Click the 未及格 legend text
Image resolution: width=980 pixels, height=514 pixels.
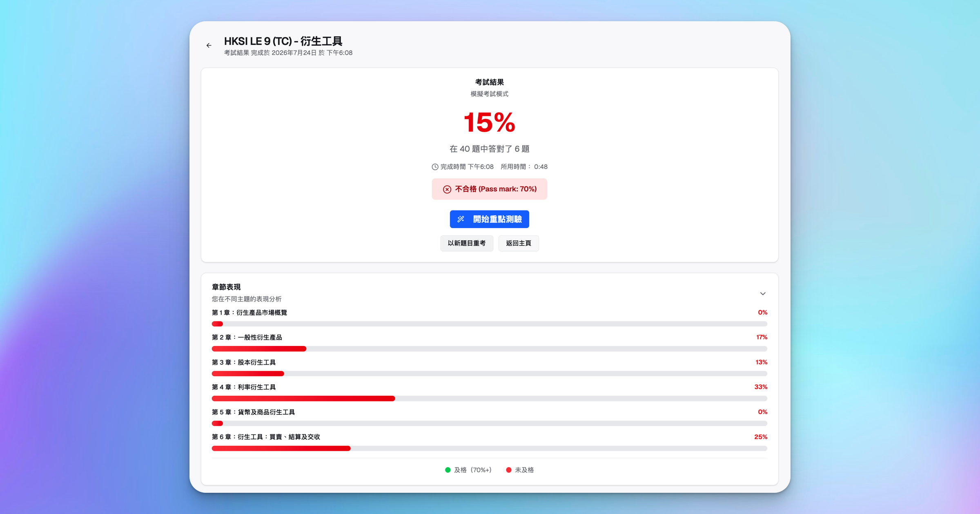[x=524, y=470]
